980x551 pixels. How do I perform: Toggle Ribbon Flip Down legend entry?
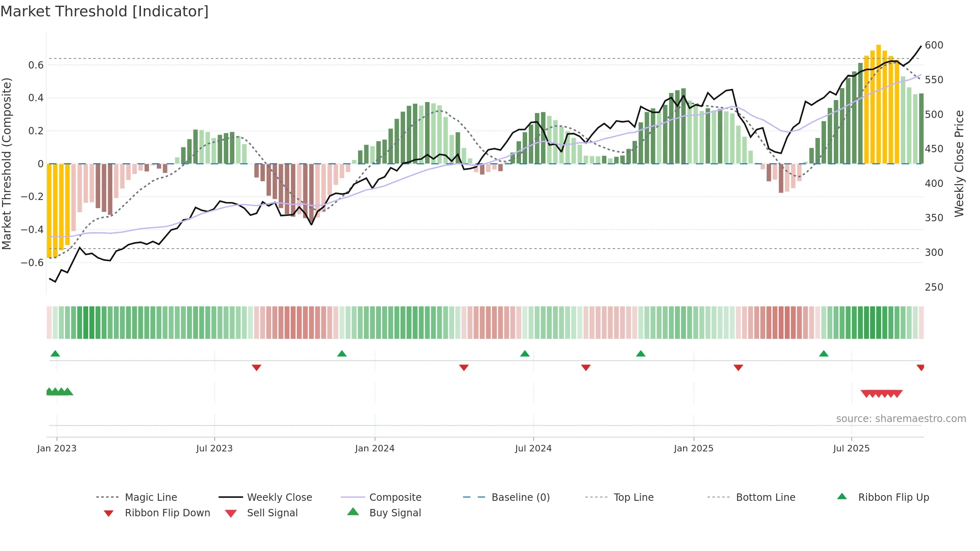coord(157,513)
